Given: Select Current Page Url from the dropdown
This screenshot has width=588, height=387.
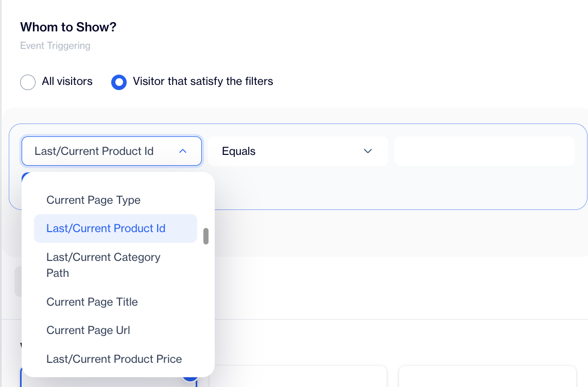Looking at the screenshot, I should pos(88,330).
